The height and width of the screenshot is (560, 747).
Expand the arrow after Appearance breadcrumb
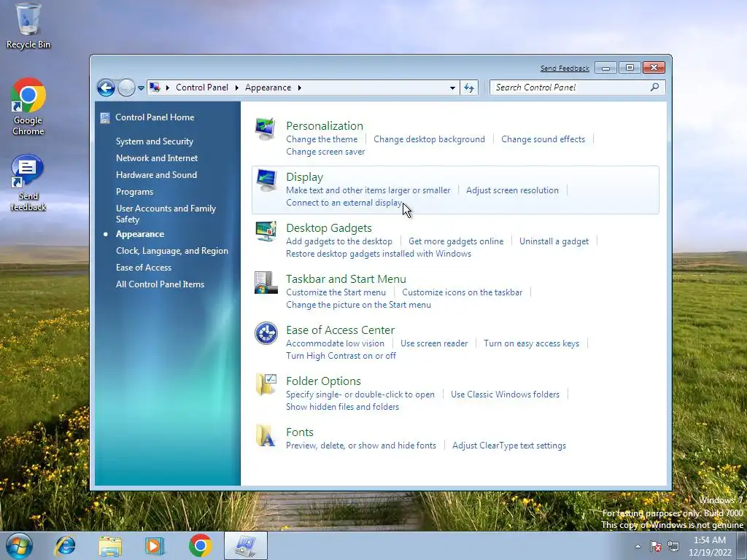point(299,87)
